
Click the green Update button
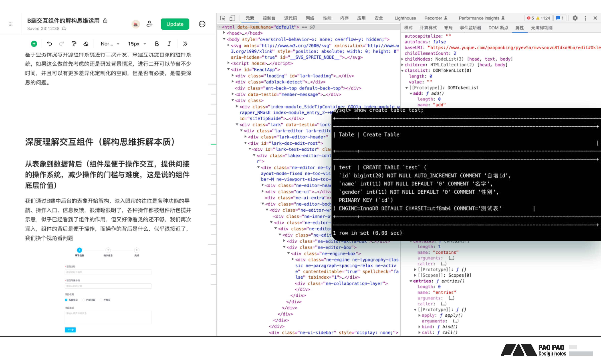tap(175, 24)
